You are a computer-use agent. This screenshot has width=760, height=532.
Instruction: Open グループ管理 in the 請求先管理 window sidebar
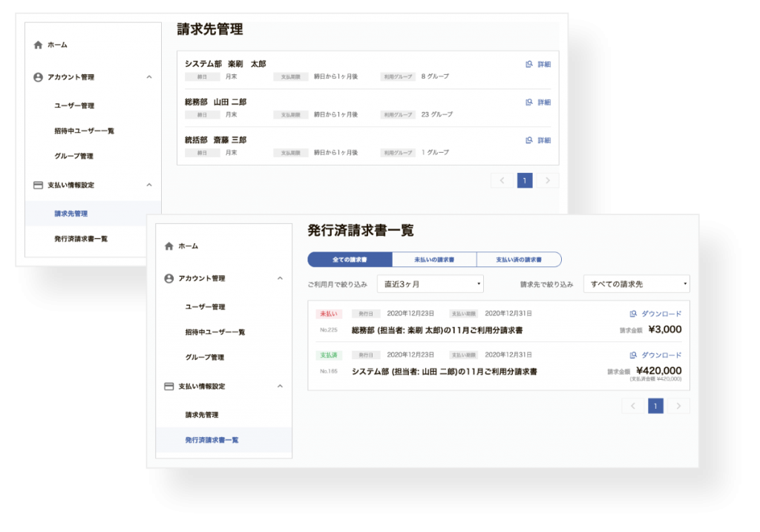73,156
